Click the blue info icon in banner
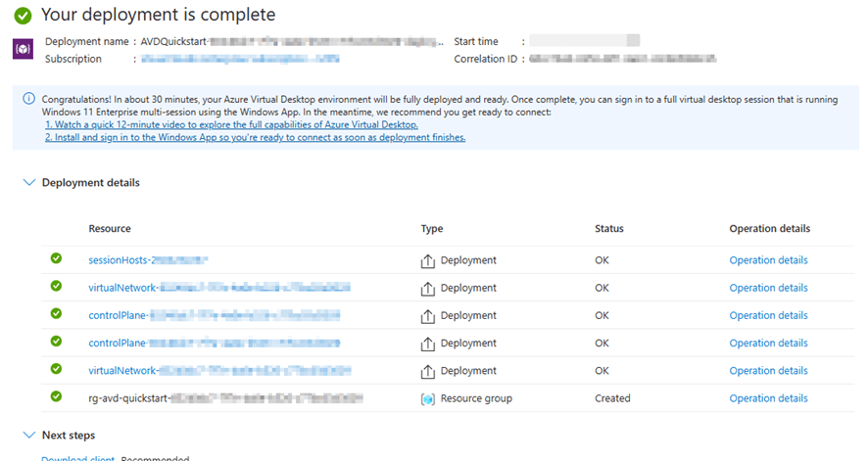 tap(28, 99)
